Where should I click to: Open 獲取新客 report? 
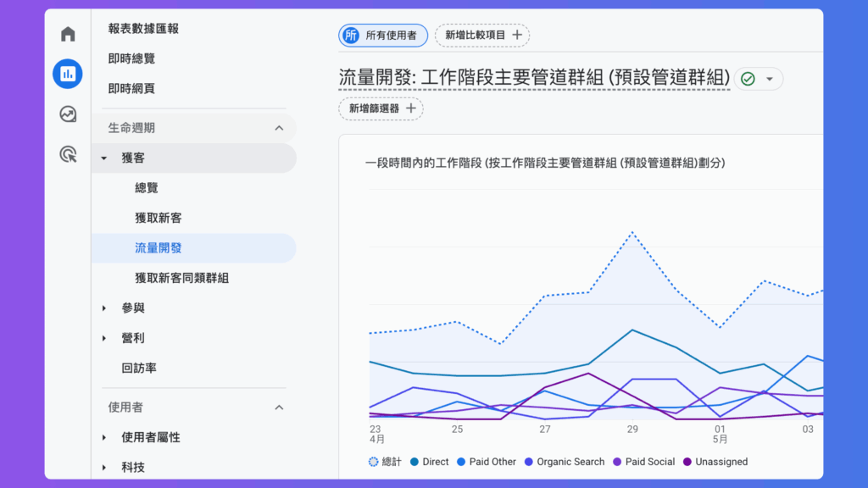tap(159, 218)
